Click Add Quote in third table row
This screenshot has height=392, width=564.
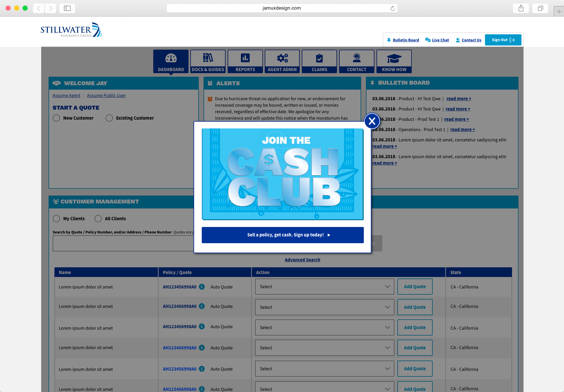(x=415, y=328)
